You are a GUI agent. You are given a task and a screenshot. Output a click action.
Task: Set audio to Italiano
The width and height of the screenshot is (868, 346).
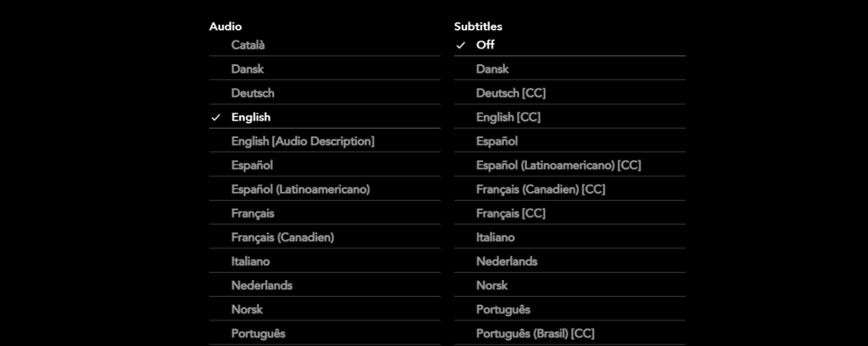click(x=325, y=261)
